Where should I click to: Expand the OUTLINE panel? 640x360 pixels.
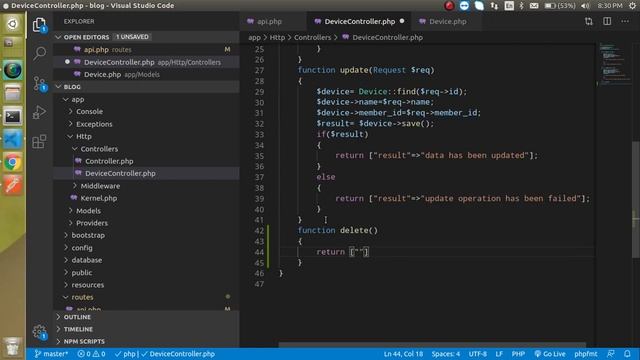(x=147, y=317)
